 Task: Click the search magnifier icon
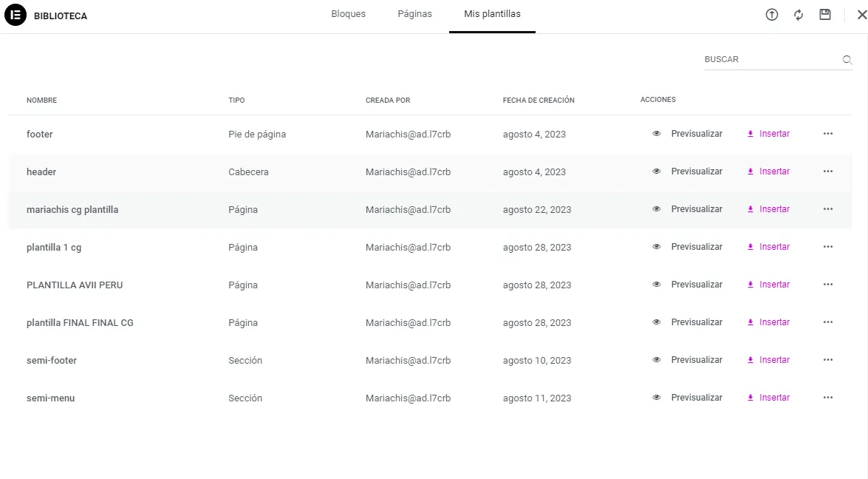847,60
